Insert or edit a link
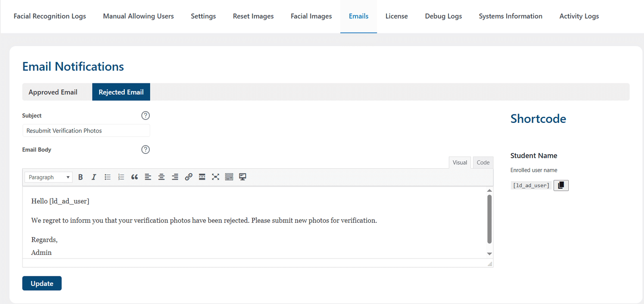The image size is (644, 304). point(188,177)
